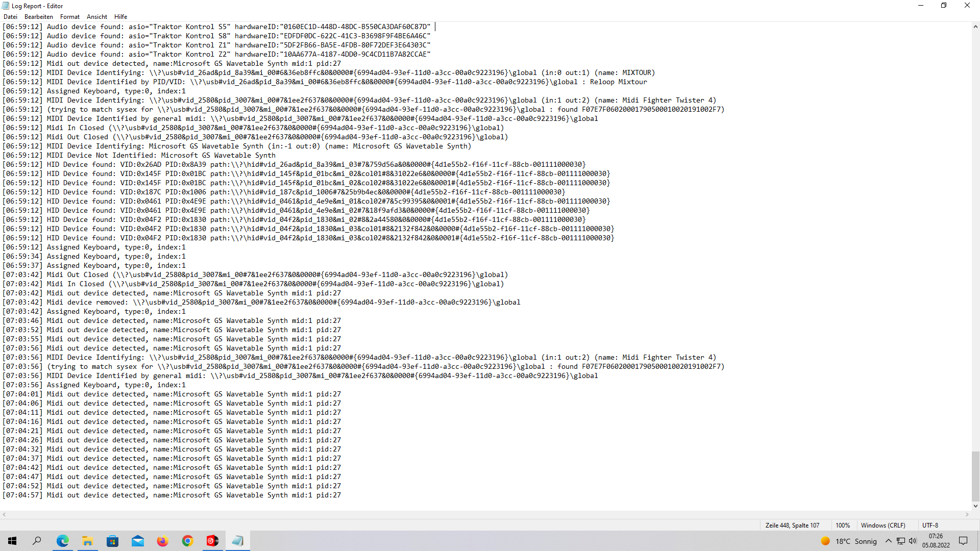
Task: Click the MIDI Device Not Identified line
Action: 139,156
